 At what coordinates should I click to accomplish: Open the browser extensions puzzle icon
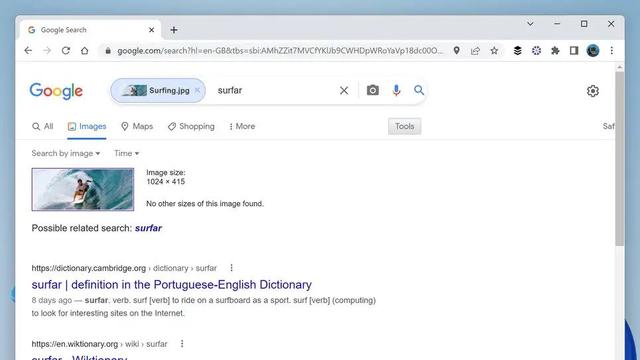click(555, 51)
